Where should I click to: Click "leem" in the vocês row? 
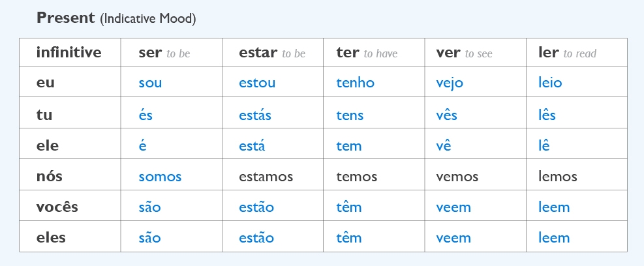coord(554,208)
